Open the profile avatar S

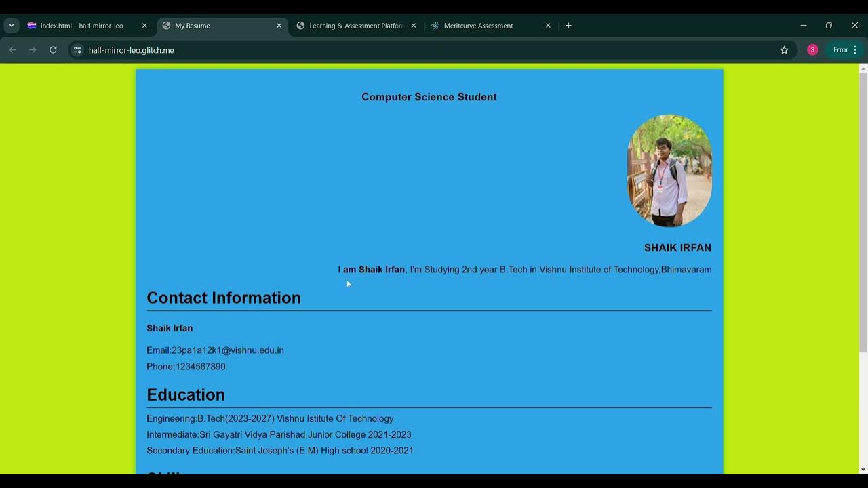[812, 50]
